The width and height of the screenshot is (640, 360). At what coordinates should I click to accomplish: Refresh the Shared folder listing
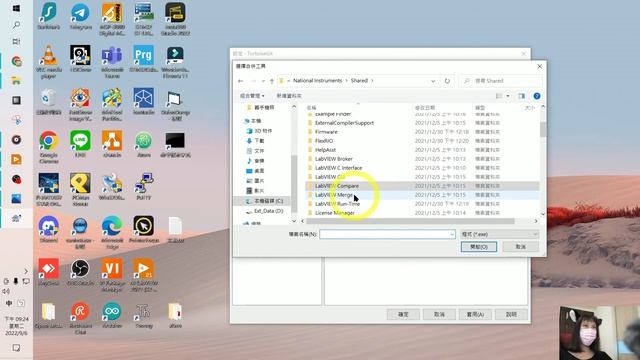[447, 81]
